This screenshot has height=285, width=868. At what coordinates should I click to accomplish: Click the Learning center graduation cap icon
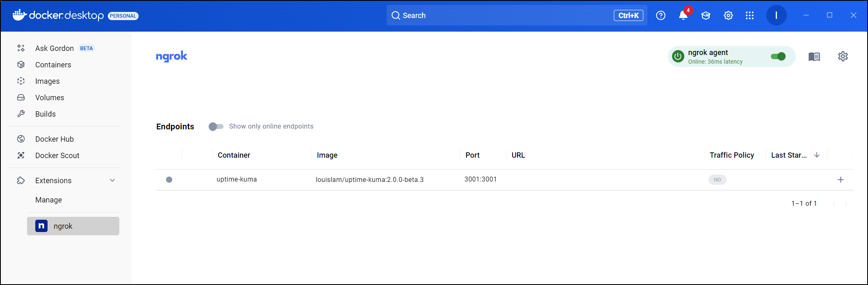point(706,16)
